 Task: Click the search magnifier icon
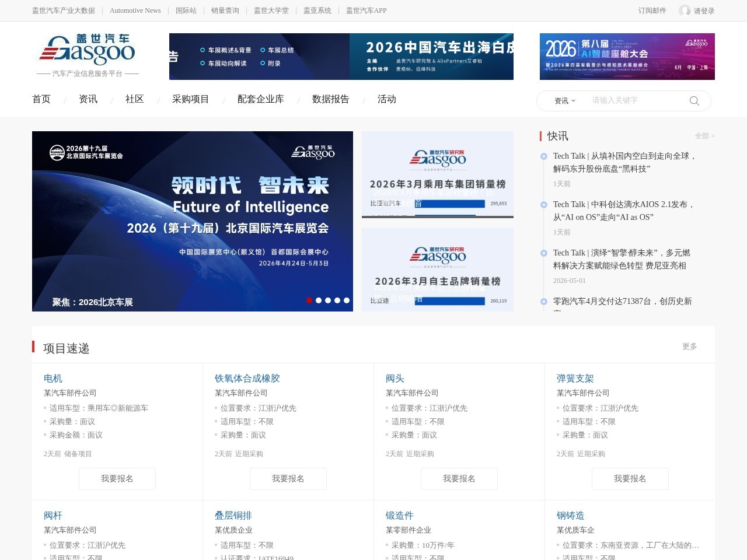tap(694, 101)
